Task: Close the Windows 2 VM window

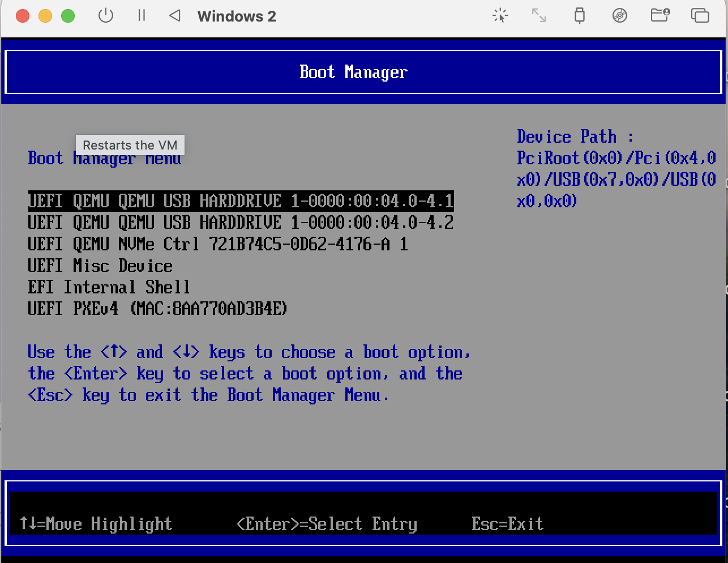Action: point(23,16)
